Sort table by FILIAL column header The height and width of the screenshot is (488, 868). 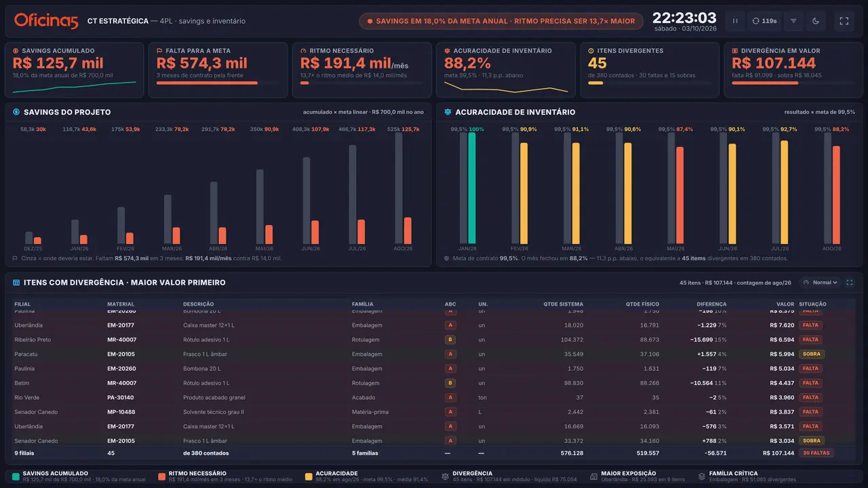(22, 304)
